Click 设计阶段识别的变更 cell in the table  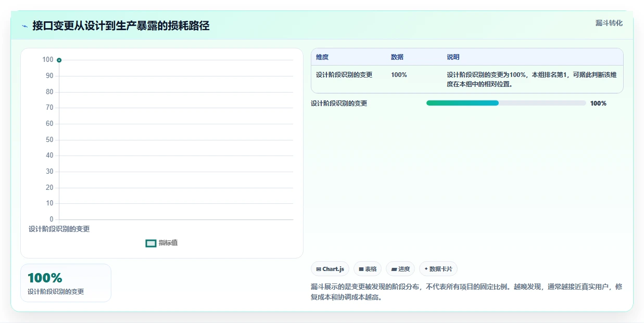click(344, 75)
